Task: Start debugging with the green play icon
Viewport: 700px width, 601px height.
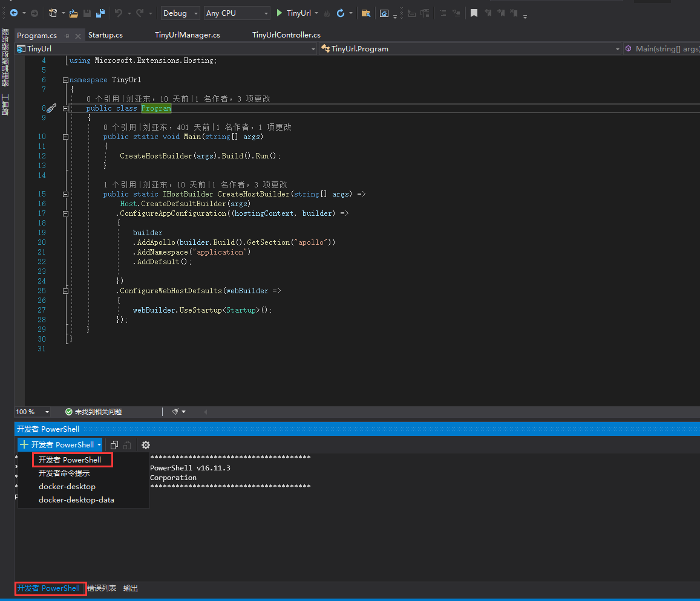Action: (280, 13)
